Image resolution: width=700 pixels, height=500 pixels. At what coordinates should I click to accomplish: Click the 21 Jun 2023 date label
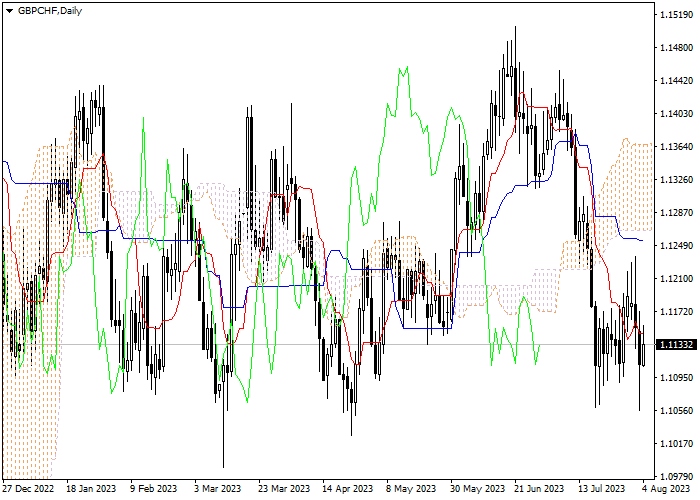pos(539,489)
